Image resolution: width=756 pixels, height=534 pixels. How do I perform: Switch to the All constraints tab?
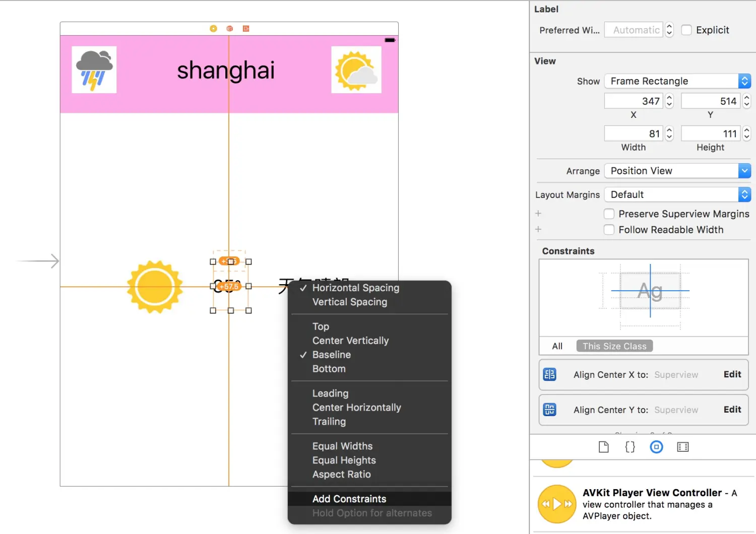(557, 346)
